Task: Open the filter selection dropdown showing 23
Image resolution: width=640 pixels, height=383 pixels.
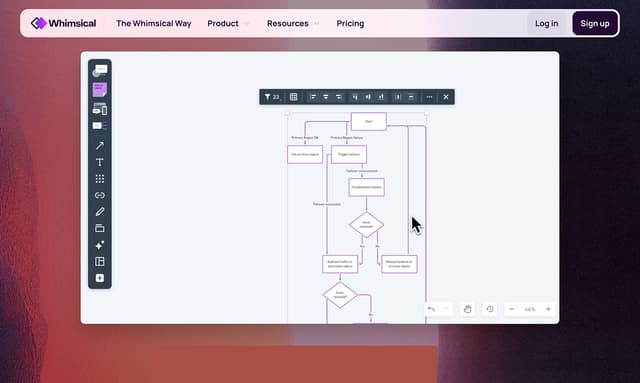Action: click(272, 97)
